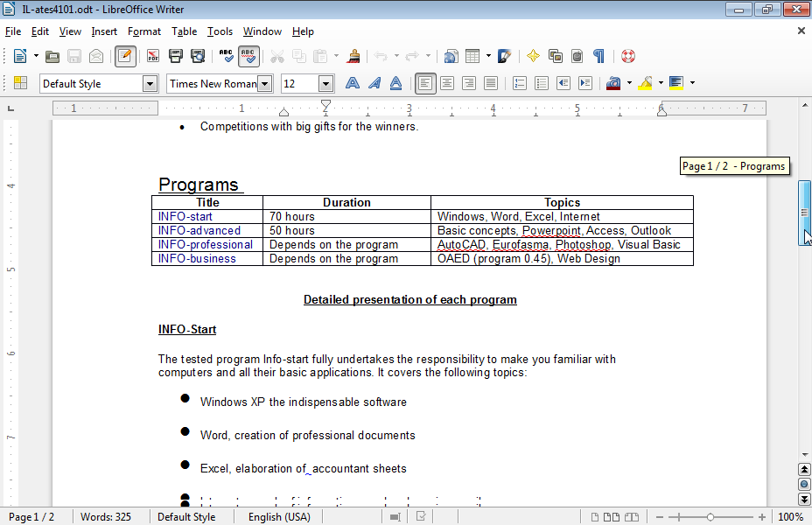Toggle formatting marks display
The height and width of the screenshot is (525, 812).
(x=598, y=56)
